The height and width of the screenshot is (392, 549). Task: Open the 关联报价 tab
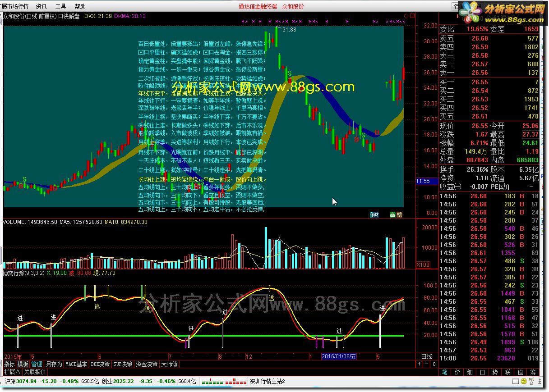(x=35, y=372)
